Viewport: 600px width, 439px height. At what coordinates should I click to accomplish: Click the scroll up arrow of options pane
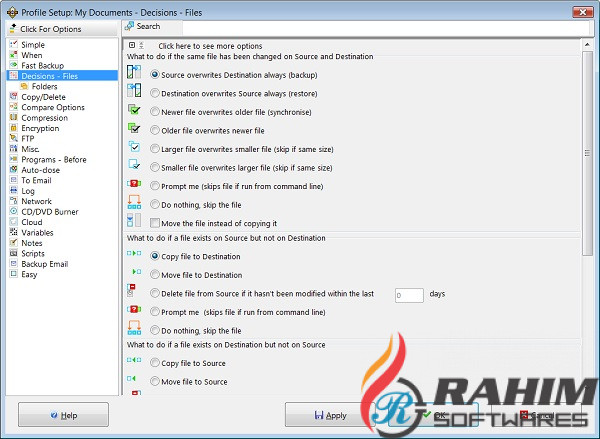[x=587, y=45]
